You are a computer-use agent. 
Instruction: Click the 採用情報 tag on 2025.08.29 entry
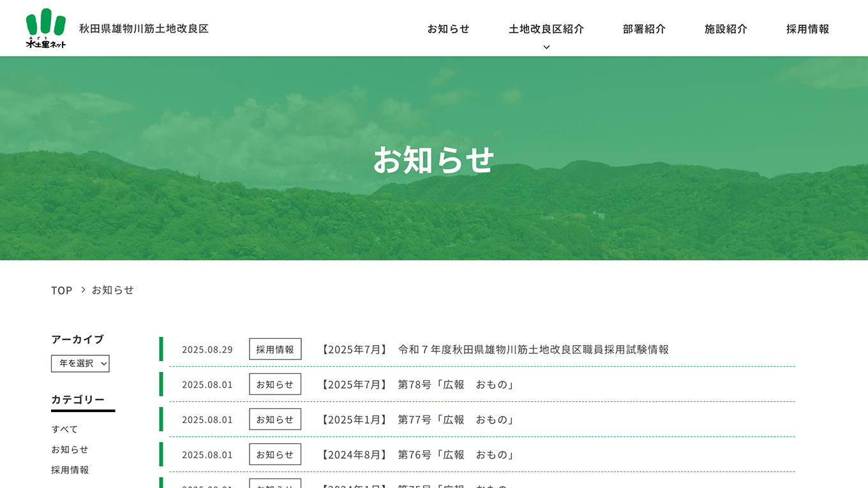click(275, 350)
